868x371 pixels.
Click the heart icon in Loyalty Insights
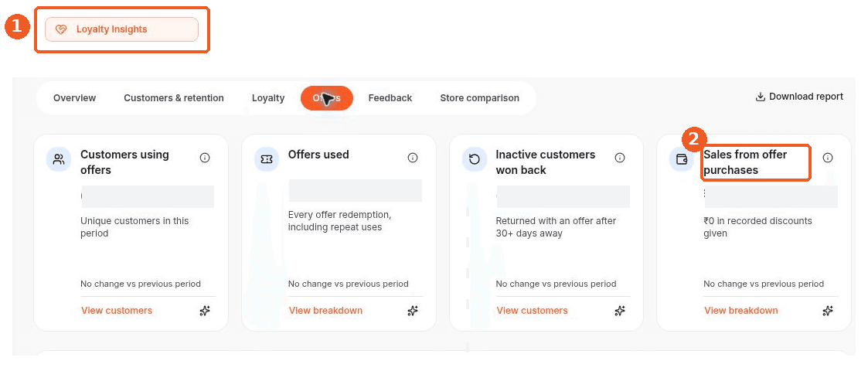coord(61,29)
